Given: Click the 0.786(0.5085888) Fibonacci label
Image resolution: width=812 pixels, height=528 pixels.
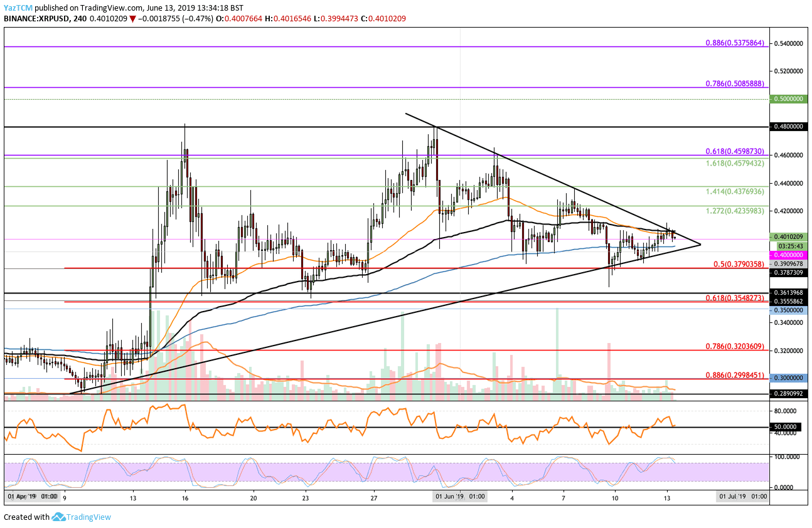Looking at the screenshot, I should pyautogui.click(x=734, y=83).
